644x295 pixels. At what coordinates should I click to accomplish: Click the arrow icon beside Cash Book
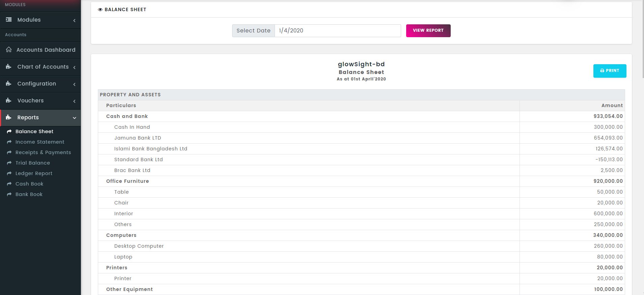pyautogui.click(x=9, y=184)
